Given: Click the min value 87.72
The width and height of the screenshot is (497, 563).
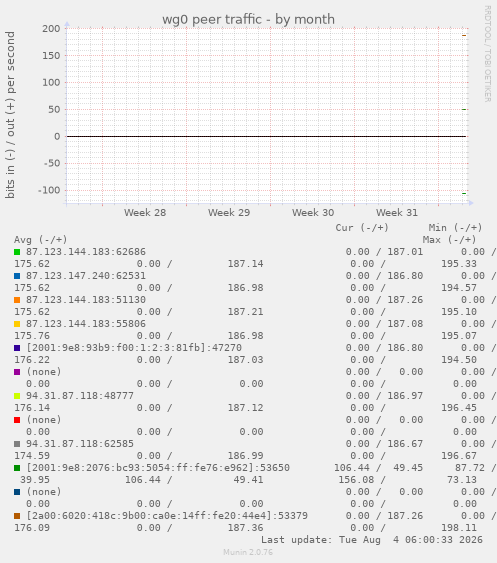Looking at the screenshot, I should [x=470, y=468].
